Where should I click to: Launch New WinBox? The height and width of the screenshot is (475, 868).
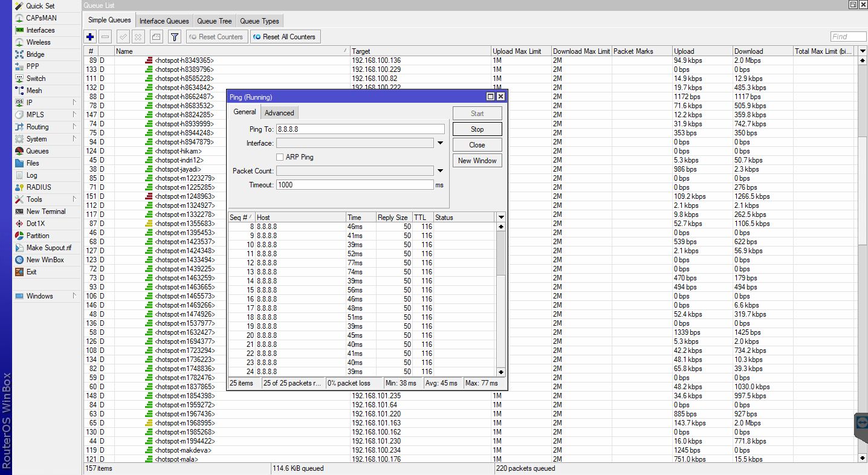[45, 260]
